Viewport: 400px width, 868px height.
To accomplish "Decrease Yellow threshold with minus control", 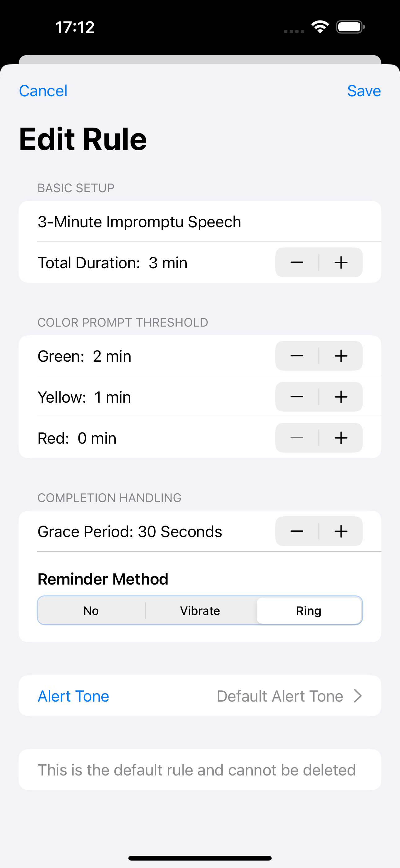I will [x=296, y=397].
